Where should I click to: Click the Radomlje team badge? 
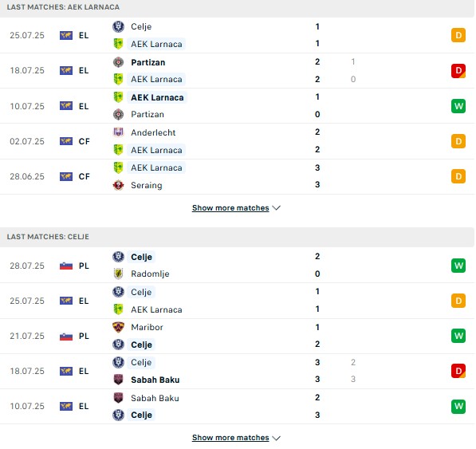[x=118, y=274]
